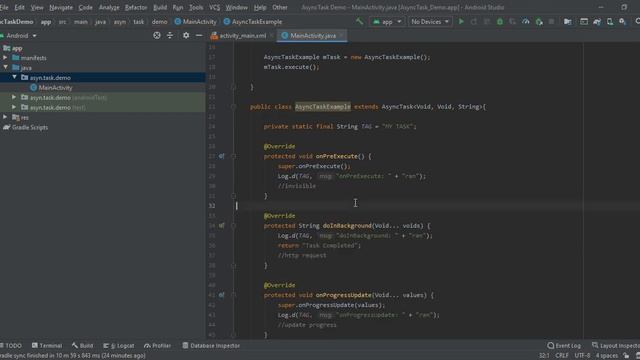Open the Logcat tool window

pos(119,346)
